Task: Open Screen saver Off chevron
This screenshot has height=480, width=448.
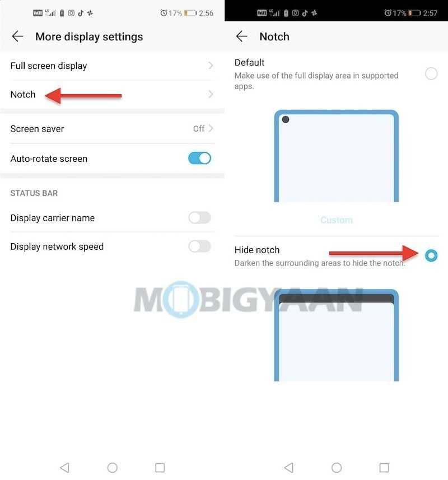Action: coord(211,128)
